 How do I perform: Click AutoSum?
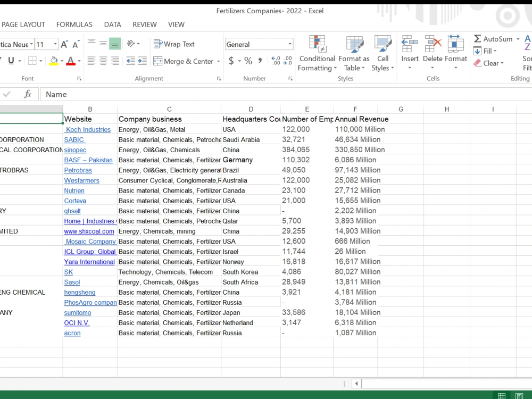[493, 39]
